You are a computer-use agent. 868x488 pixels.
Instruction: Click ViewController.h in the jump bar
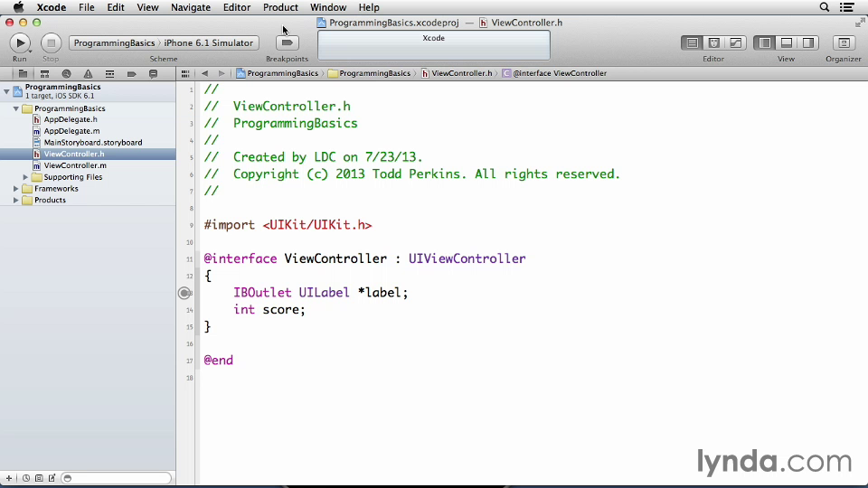(457, 73)
